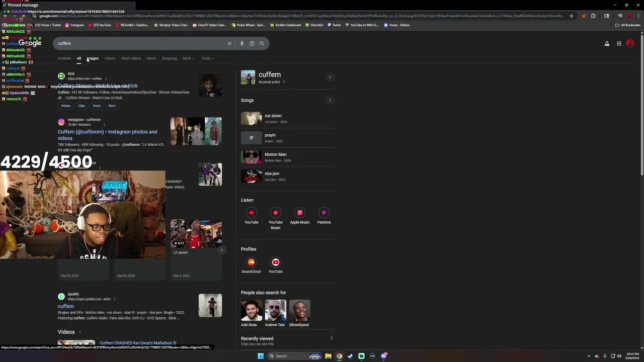The image size is (644, 362).
Task: Click the Videos chip under Kick result
Action: [66, 106]
